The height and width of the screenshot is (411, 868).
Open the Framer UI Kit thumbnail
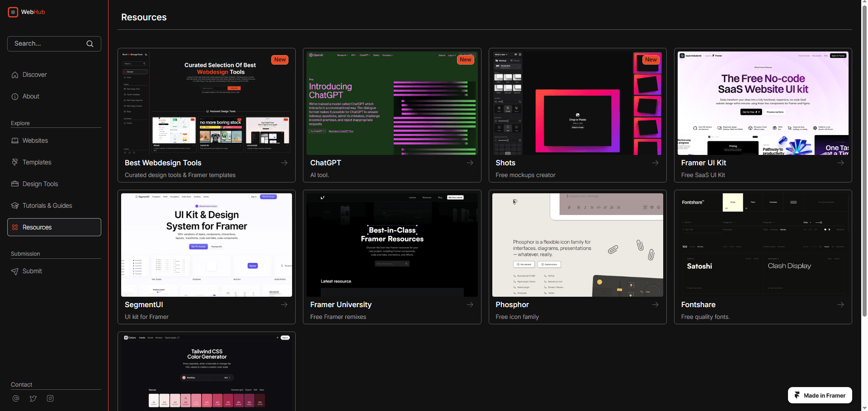click(763, 103)
